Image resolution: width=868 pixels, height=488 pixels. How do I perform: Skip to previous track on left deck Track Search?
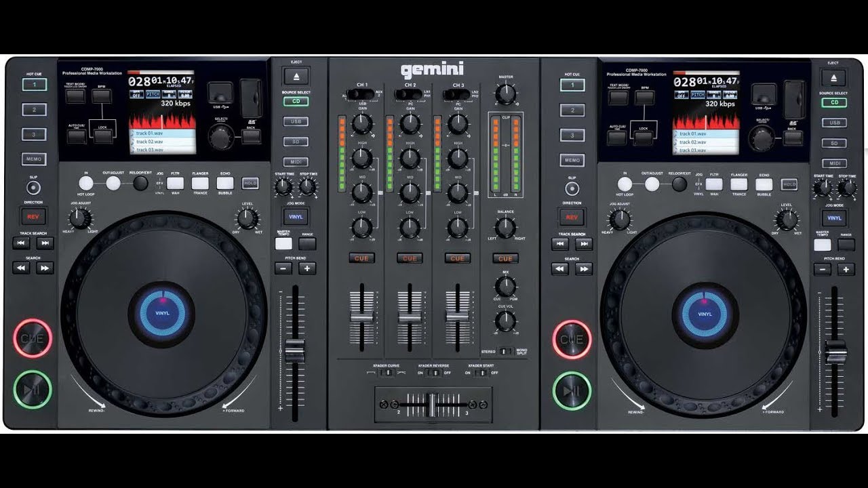tap(21, 243)
